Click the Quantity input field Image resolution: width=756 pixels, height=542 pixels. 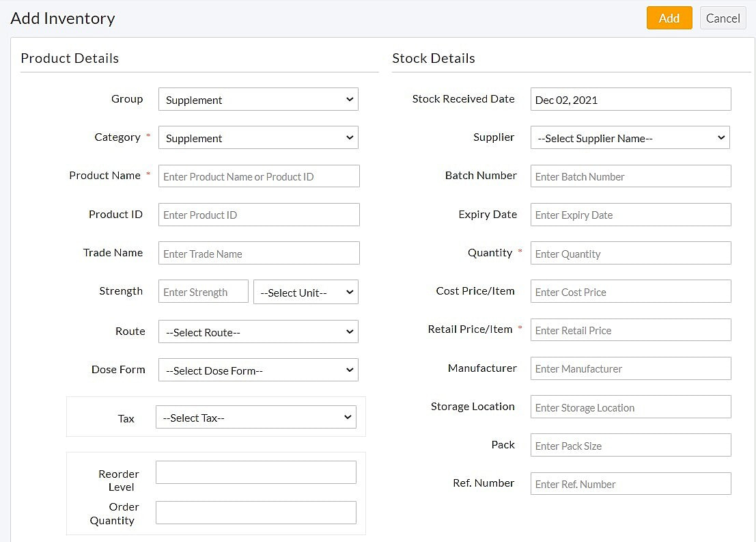tap(630, 254)
